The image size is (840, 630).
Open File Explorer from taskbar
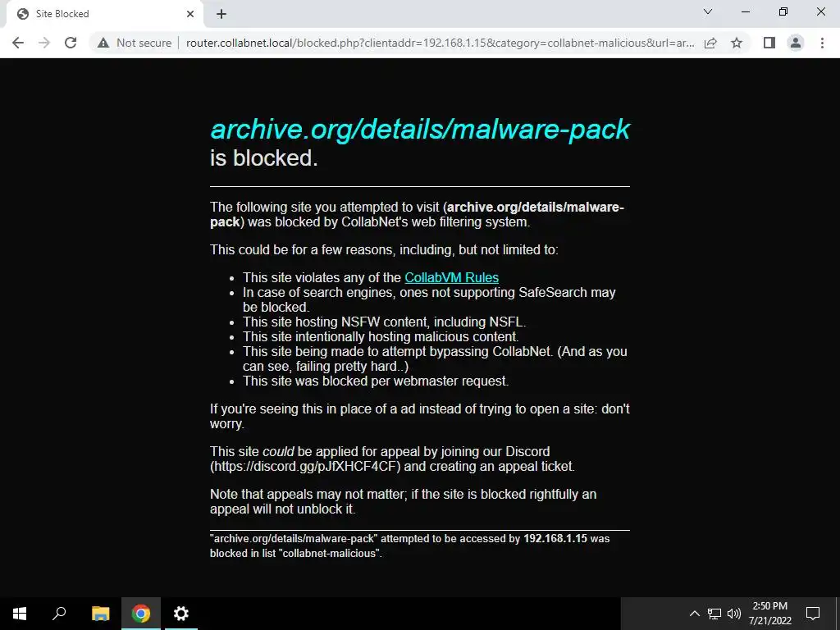[100, 614]
